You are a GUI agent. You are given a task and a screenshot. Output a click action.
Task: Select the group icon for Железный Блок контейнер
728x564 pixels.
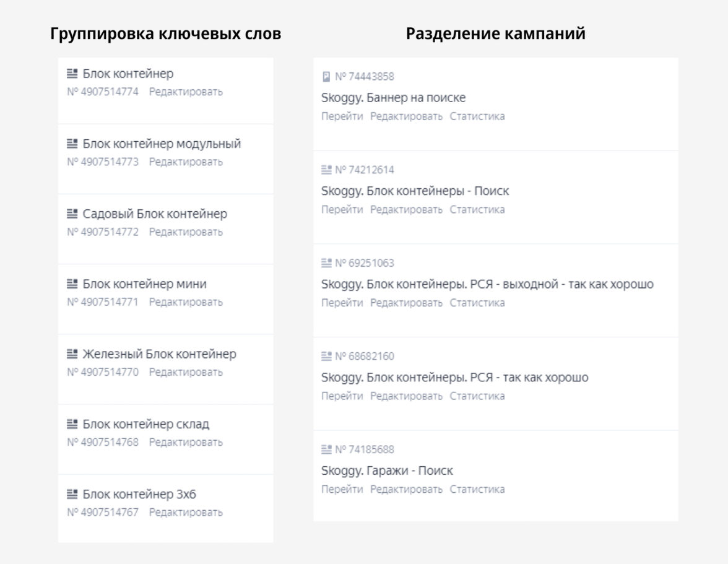(x=72, y=354)
